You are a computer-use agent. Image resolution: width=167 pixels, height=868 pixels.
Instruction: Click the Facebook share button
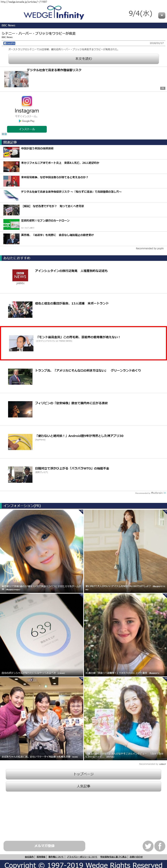click(x=9, y=43)
